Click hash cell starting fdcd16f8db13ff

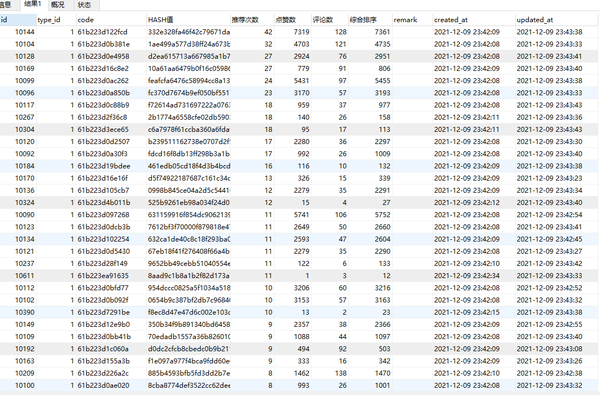coord(189,154)
